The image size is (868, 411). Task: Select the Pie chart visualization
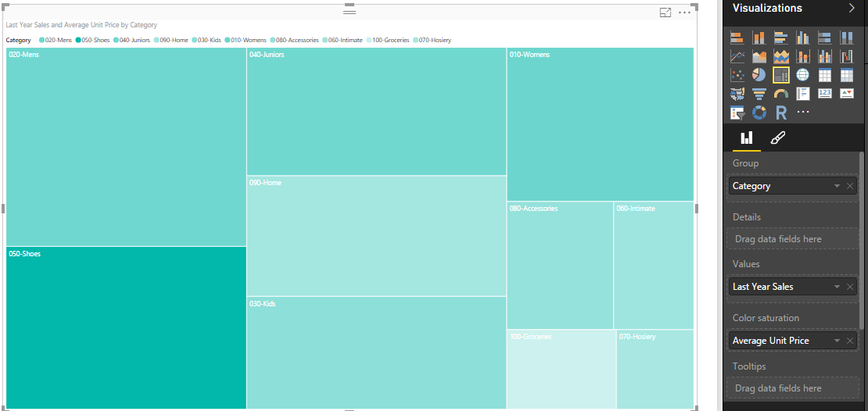(759, 75)
